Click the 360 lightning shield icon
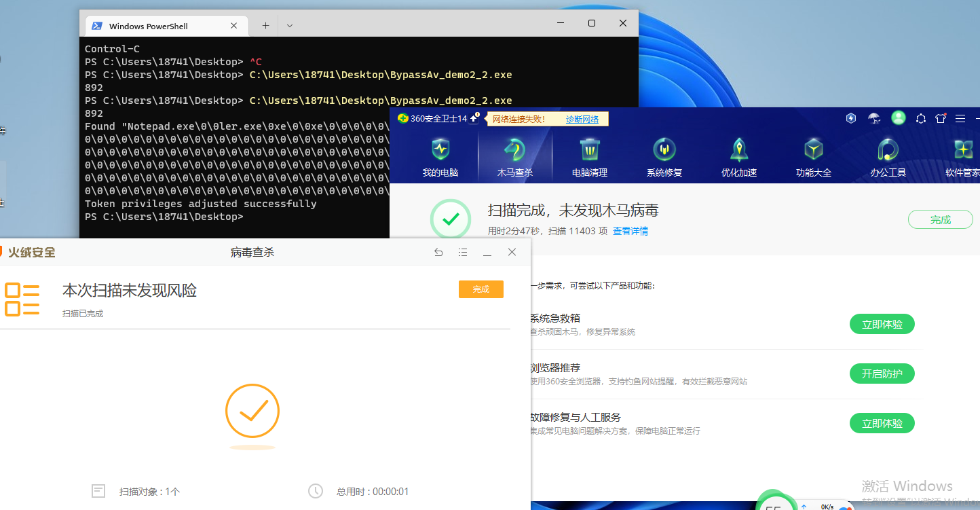The height and width of the screenshot is (510, 980). (x=851, y=118)
